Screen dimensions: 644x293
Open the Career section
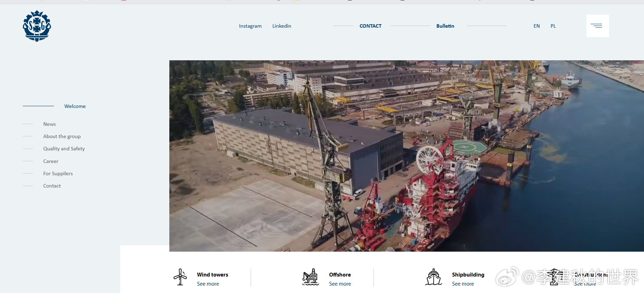tap(51, 161)
